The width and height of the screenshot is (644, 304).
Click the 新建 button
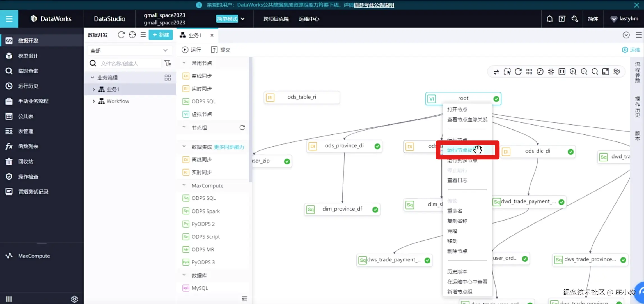pos(161,35)
